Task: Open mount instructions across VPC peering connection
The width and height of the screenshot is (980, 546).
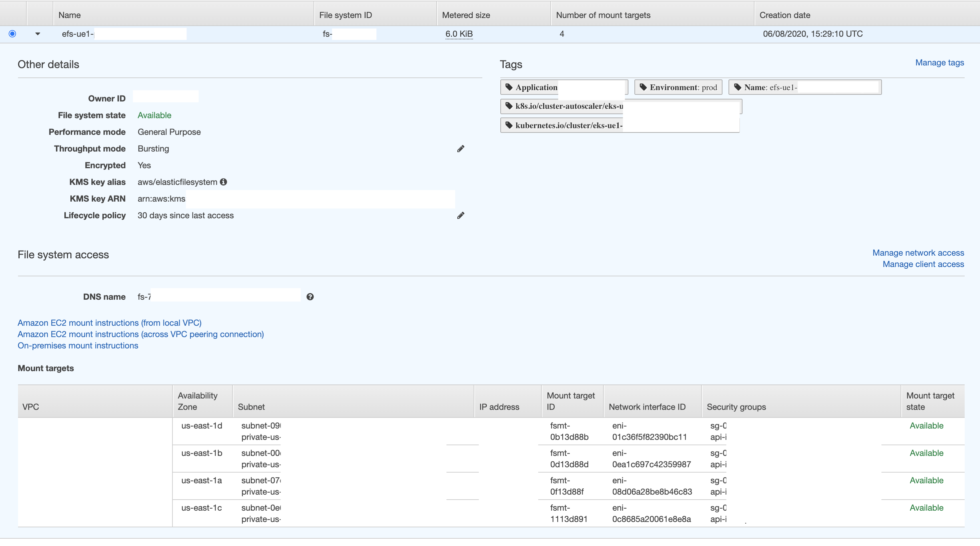Action: [x=140, y=334]
